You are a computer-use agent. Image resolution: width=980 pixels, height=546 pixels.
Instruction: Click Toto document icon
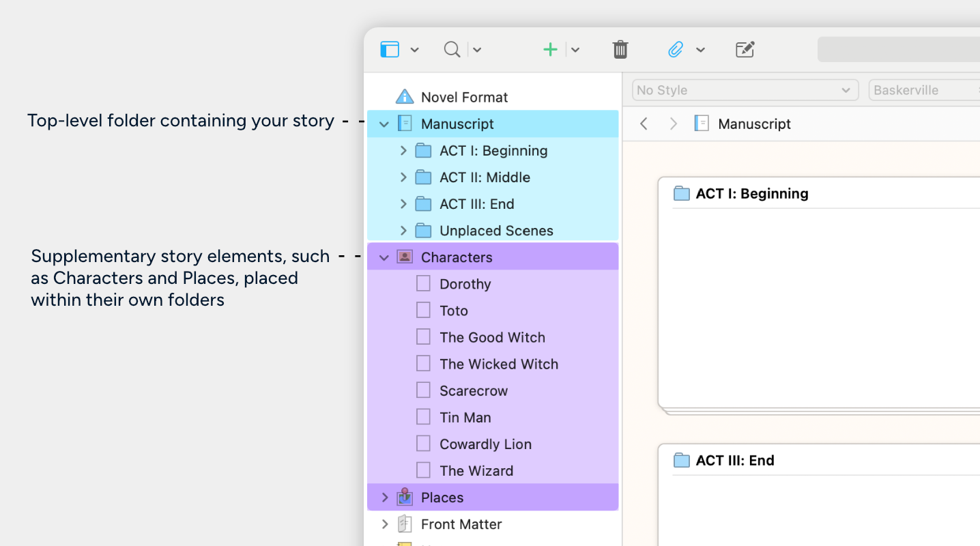(x=424, y=310)
